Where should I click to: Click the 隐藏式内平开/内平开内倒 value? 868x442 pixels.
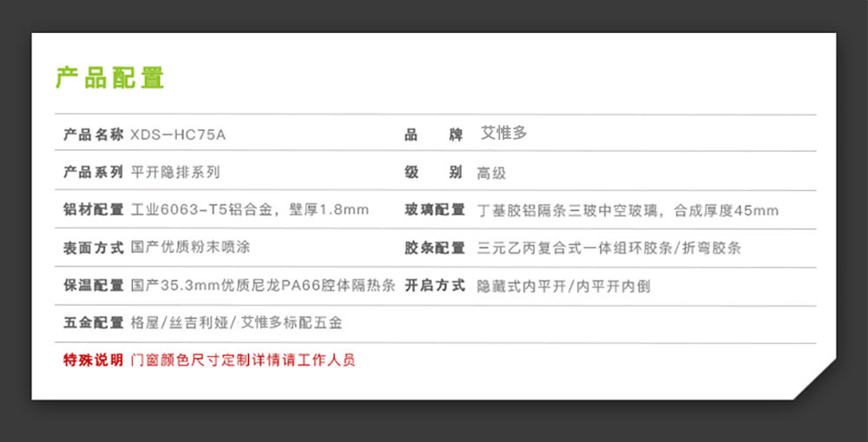563,286
